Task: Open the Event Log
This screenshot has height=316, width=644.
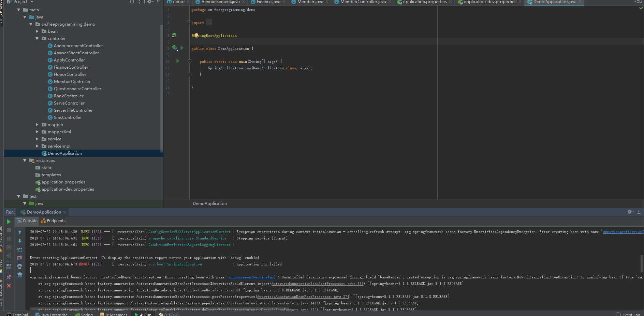Action: click(628, 314)
